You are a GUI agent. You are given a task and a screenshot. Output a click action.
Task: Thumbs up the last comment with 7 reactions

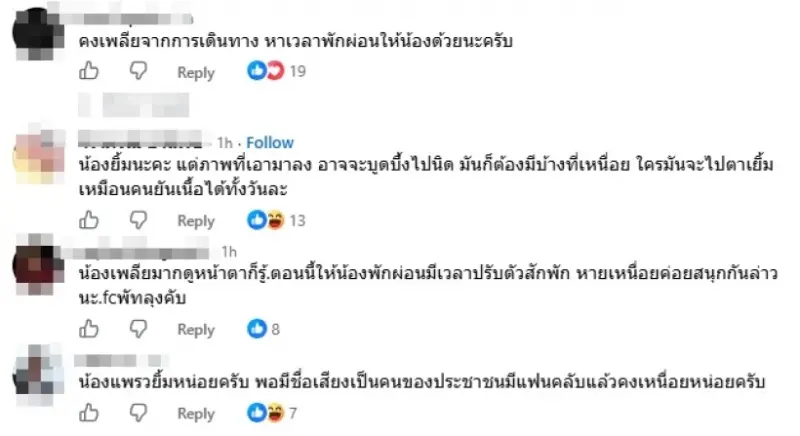tap(89, 413)
